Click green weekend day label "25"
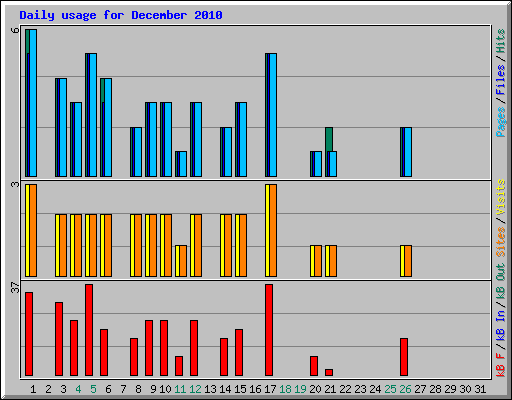The image size is (512, 400). pos(390,389)
